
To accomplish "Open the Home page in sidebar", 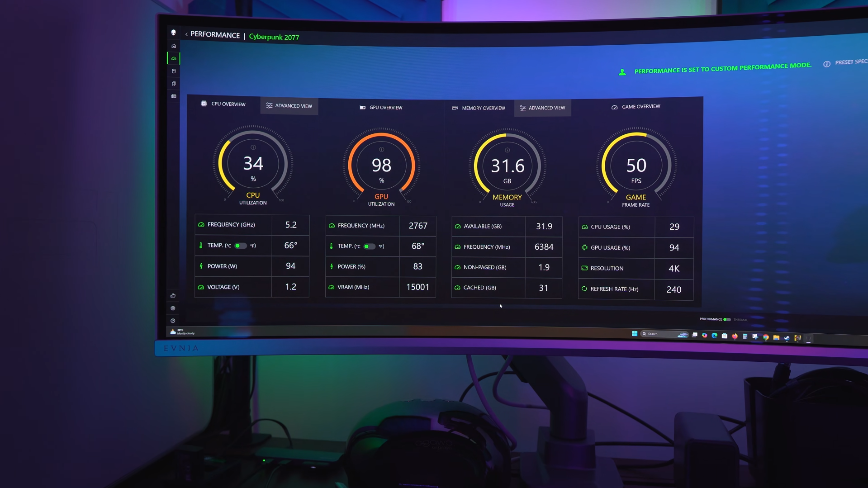I will coord(174,46).
